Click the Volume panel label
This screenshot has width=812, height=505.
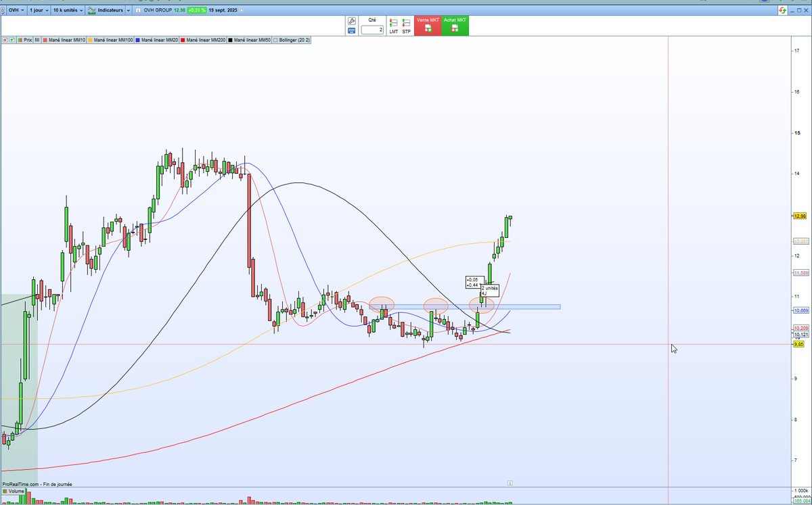pyautogui.click(x=13, y=491)
